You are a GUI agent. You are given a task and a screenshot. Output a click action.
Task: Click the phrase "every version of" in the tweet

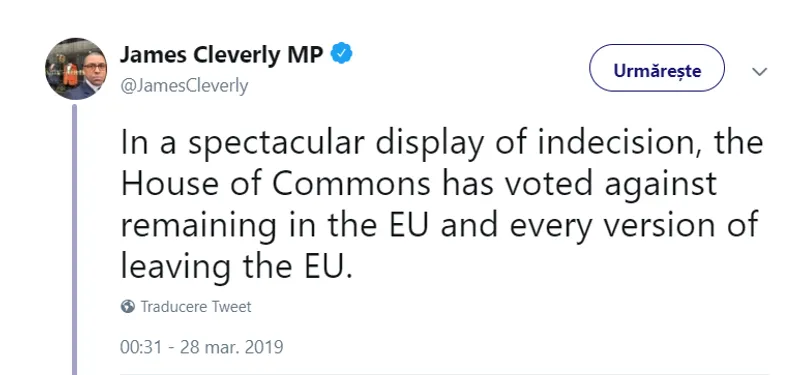click(634, 226)
